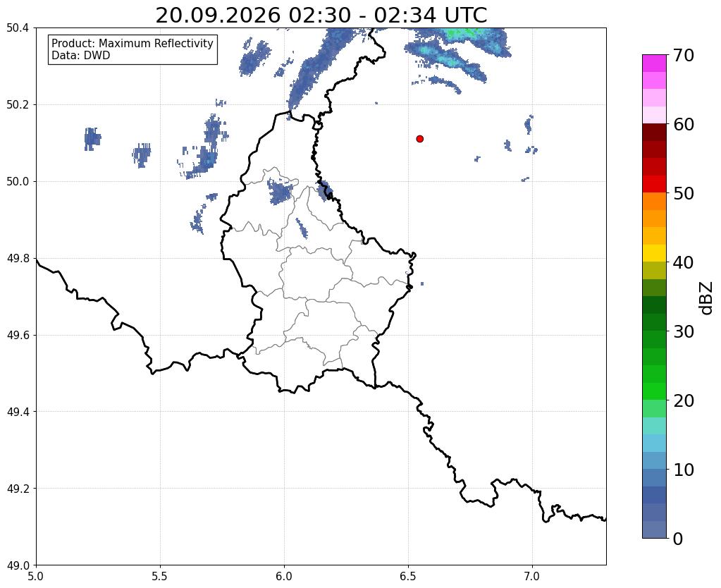721x588 pixels.
Task: Select the yellow 40 dBZ color band
Action: click(654, 253)
